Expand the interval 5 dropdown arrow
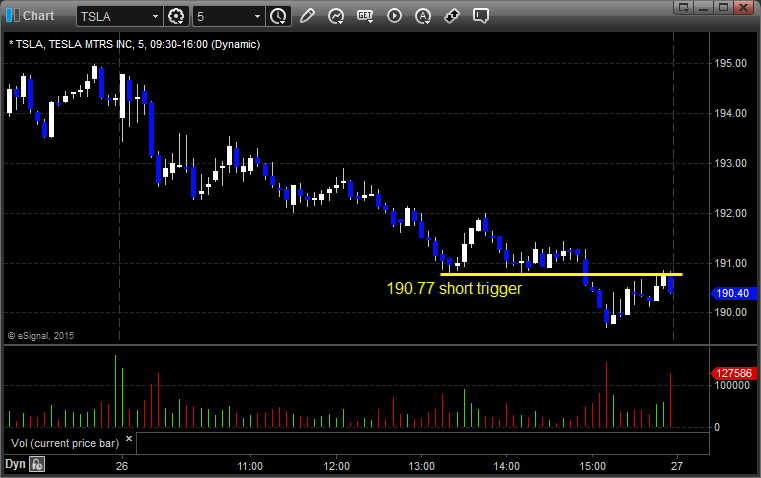This screenshot has width=761, height=478. pos(257,16)
